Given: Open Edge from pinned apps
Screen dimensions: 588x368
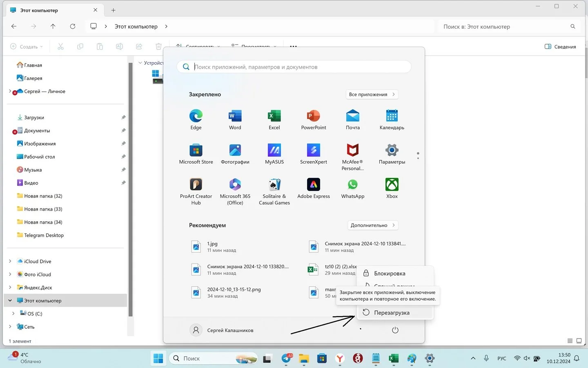Looking at the screenshot, I should (x=196, y=119).
